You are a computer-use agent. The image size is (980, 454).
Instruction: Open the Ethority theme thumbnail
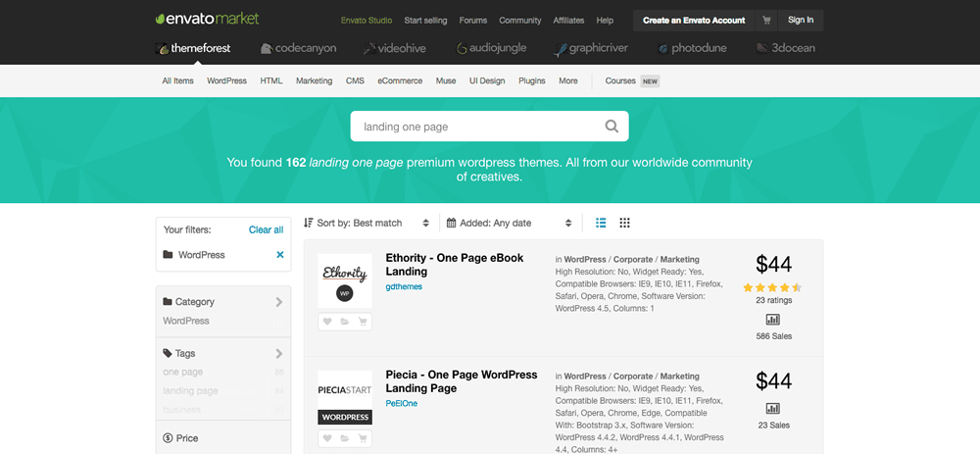tap(344, 280)
